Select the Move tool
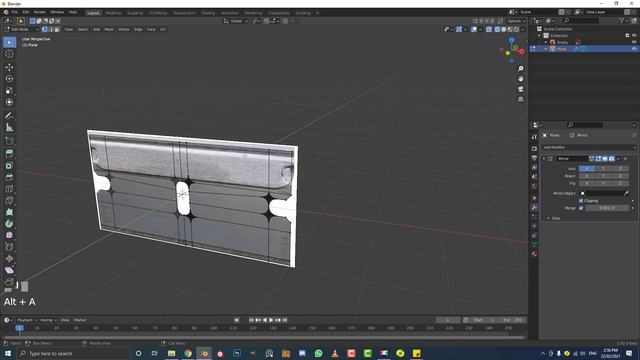Image resolution: width=640 pixels, height=360 pixels. click(9, 67)
